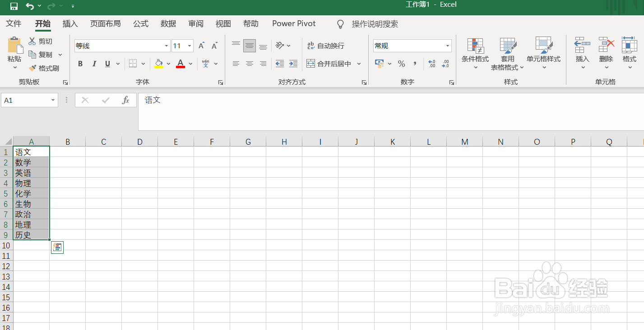The width and height of the screenshot is (644, 330).
Task: Customize the Quick Access Toolbar
Action: pos(73,6)
